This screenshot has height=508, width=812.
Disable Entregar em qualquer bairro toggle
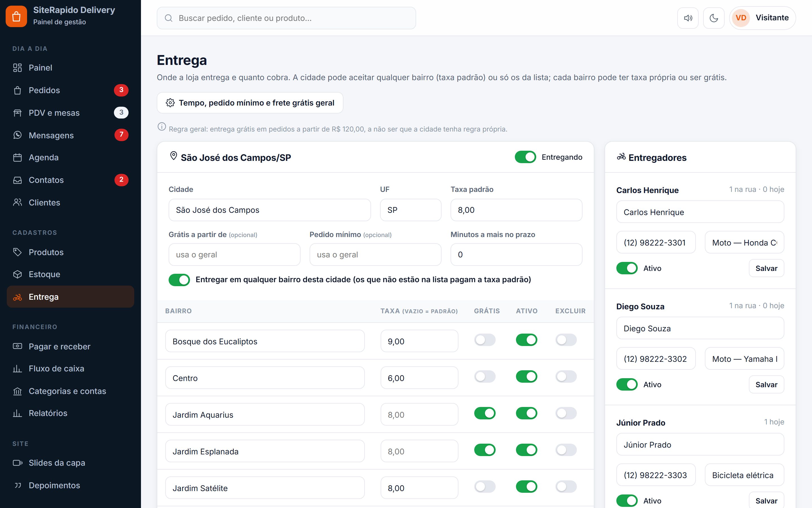(x=179, y=280)
